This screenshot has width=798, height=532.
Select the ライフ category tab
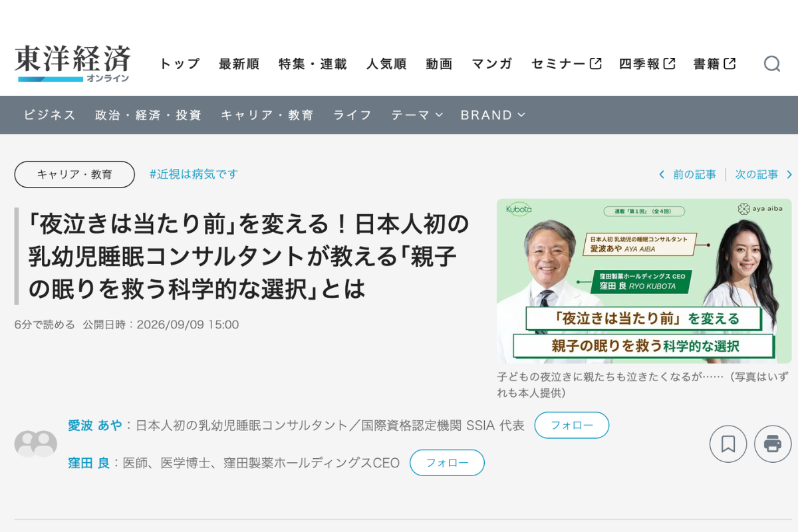click(352, 115)
